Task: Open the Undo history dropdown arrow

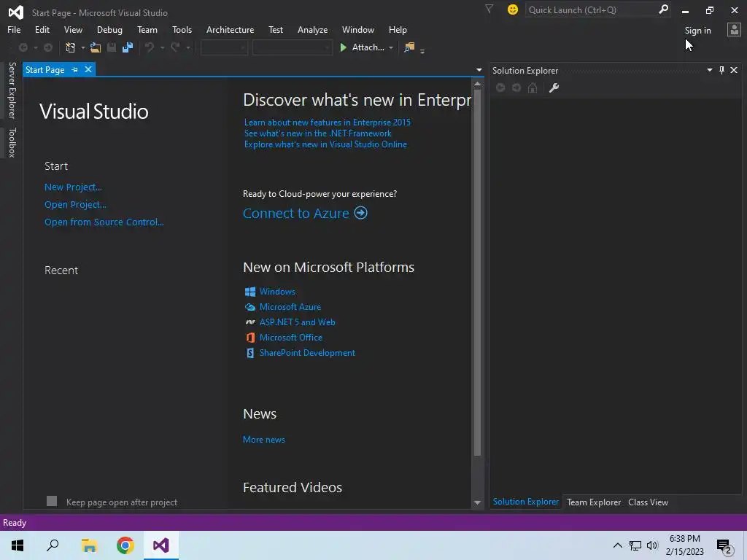Action: (162, 47)
